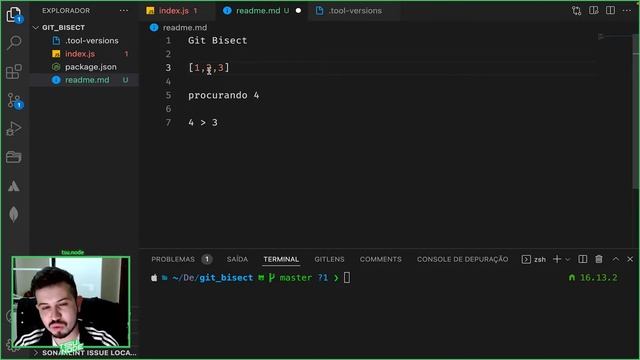
Task: Open the preview to the side icon
Action: tap(593, 11)
